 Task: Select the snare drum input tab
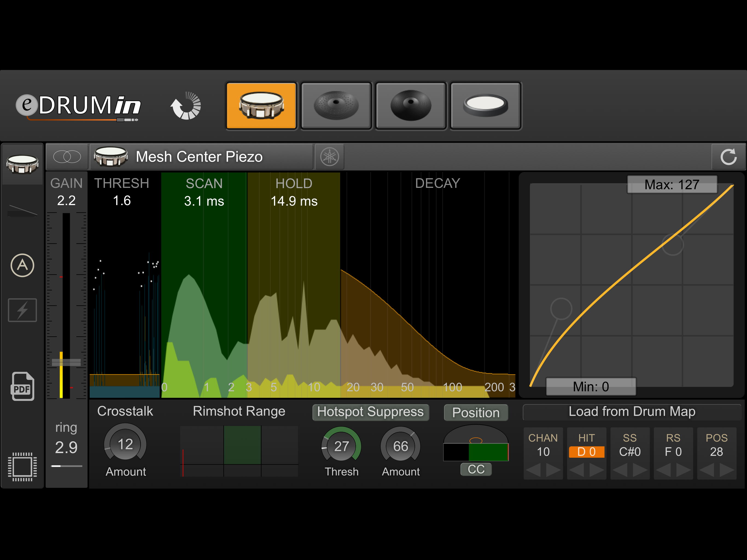[x=261, y=106]
